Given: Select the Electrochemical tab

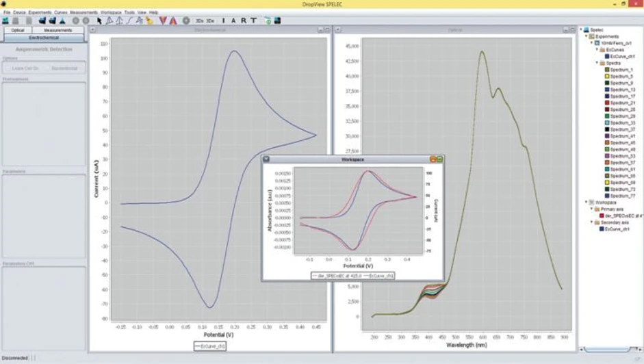Looking at the screenshot, I should 43,38.
